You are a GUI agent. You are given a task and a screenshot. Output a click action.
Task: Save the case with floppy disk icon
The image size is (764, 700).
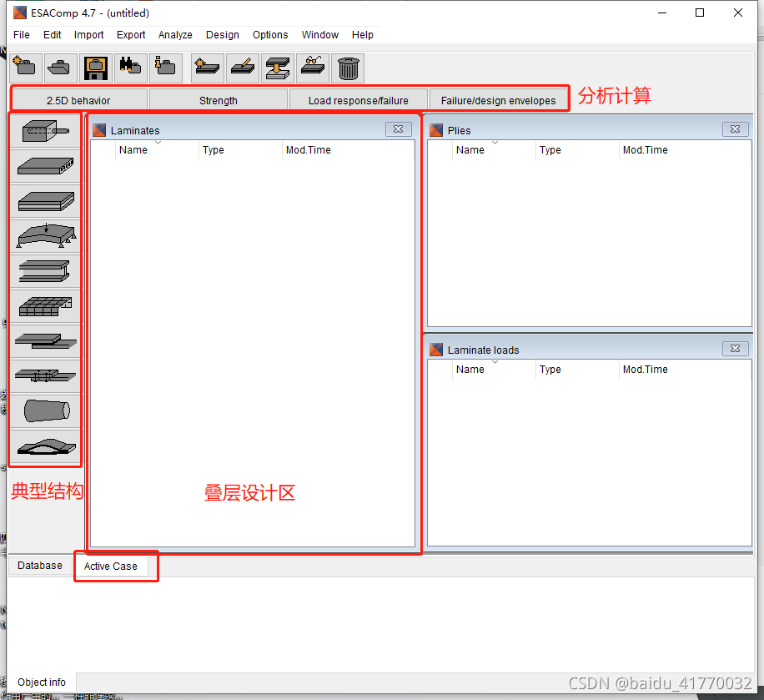[x=96, y=68]
